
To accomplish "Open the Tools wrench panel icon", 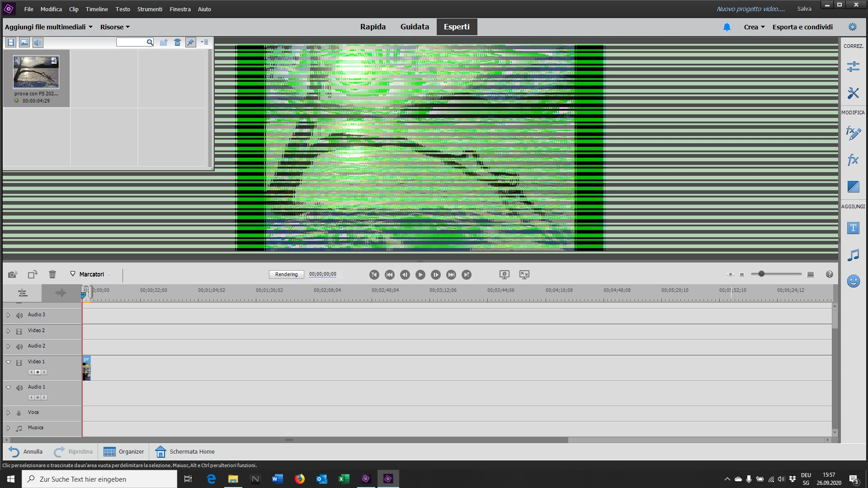I will (853, 93).
